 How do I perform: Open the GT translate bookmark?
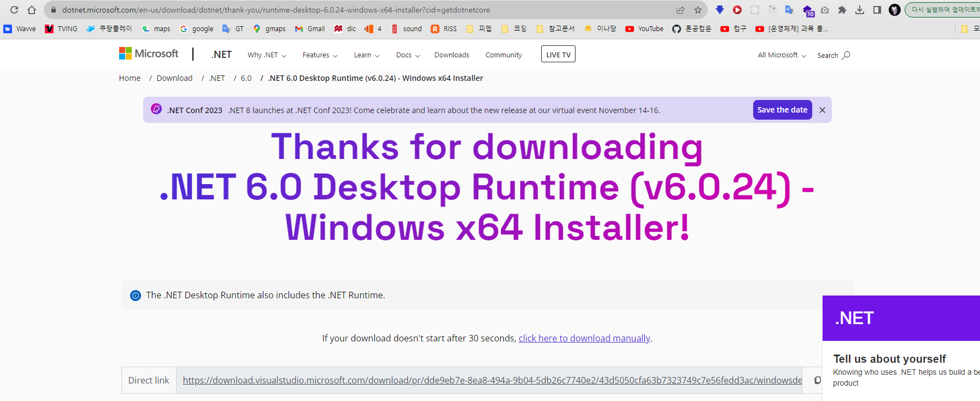pos(233,29)
